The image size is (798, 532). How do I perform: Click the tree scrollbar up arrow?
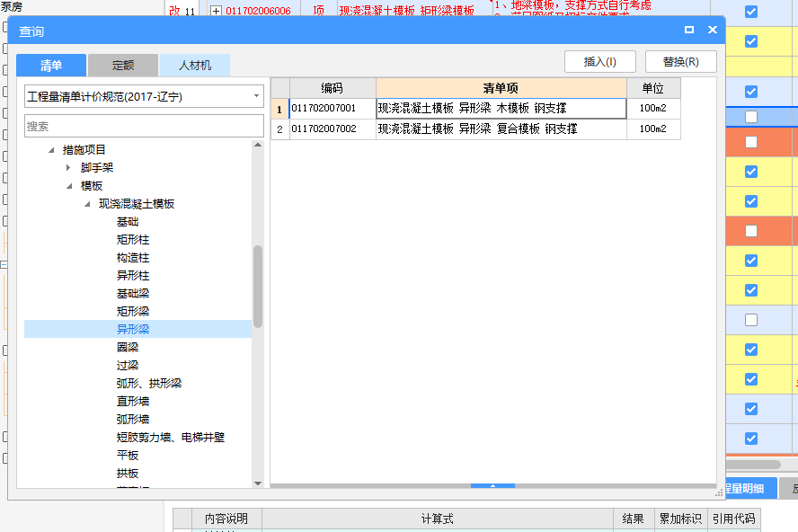[x=258, y=145]
